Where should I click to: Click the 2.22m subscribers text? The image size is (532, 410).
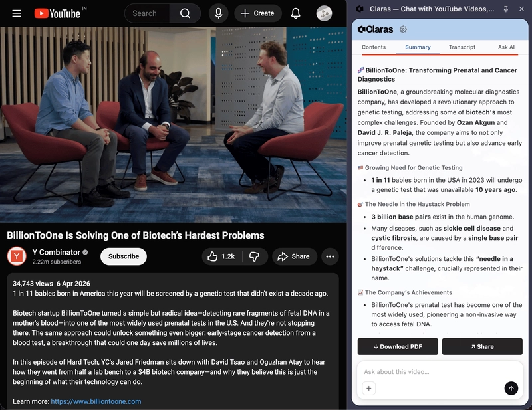point(57,262)
